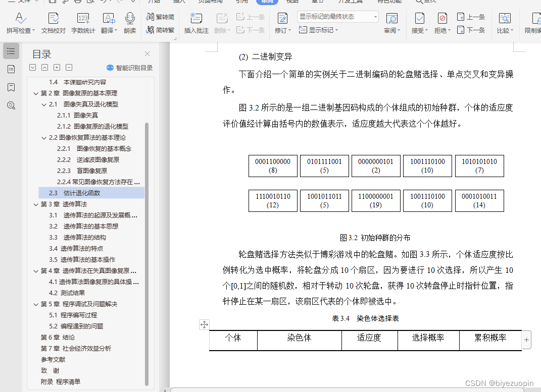
Task: Open the chapter pages sidebar icon
Action: coord(11,69)
